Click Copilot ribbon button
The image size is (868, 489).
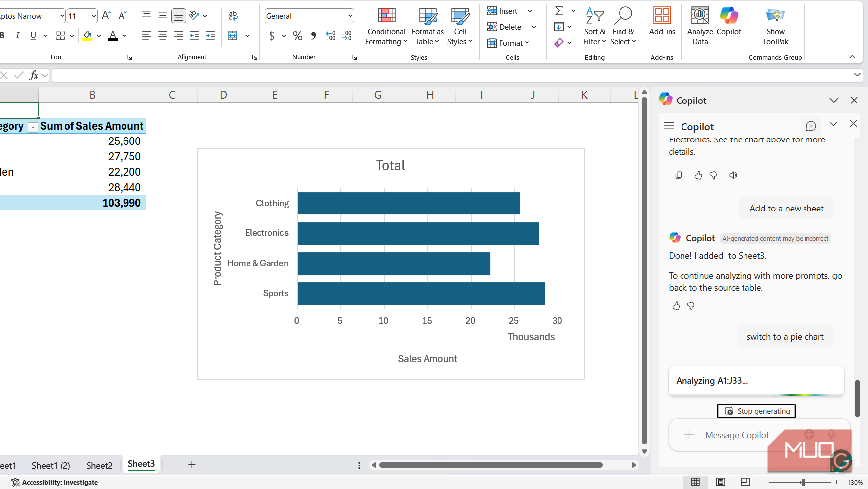click(729, 22)
